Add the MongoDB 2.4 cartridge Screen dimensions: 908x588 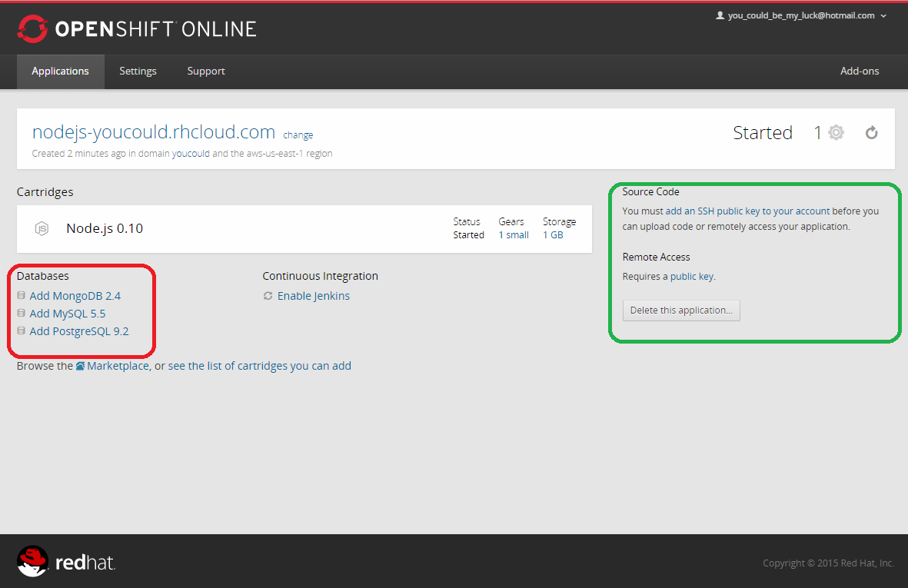click(75, 296)
